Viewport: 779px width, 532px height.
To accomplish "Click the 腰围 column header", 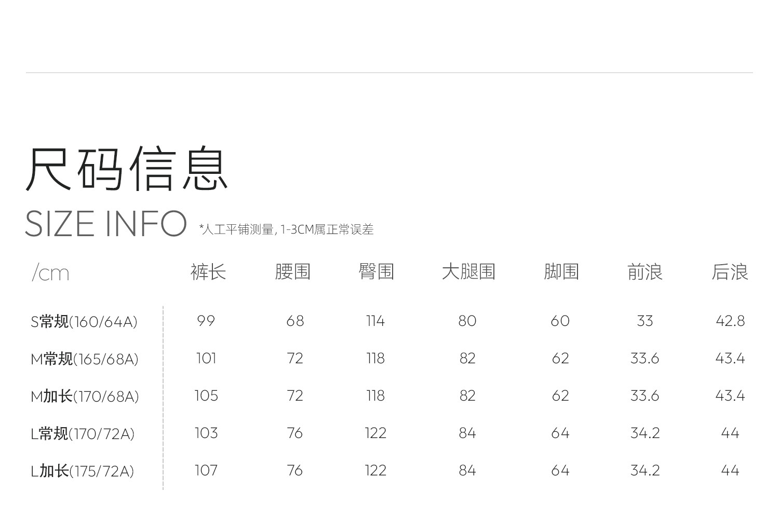I will 292,272.
